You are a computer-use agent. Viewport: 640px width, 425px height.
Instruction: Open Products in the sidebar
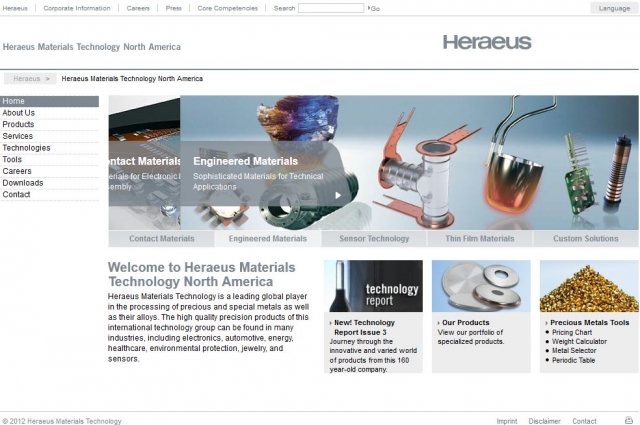[x=49, y=125]
